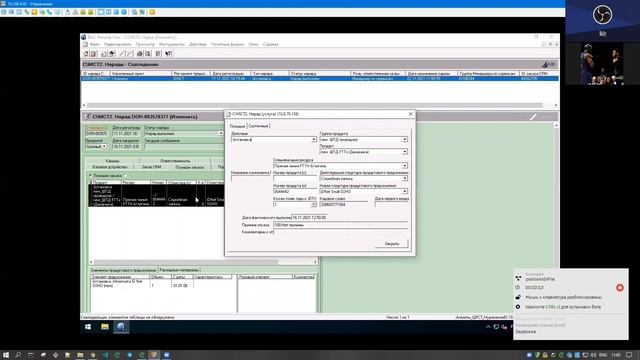Show hidden tray icons on remote taskbar
Image resolution: width=640 pixels, height=360 pixels.
coord(488,327)
